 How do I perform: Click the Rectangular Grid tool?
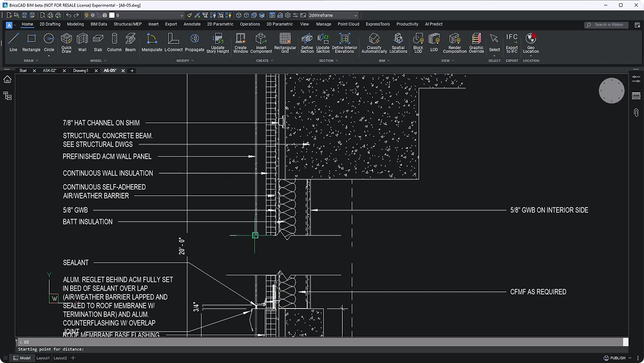(x=285, y=43)
